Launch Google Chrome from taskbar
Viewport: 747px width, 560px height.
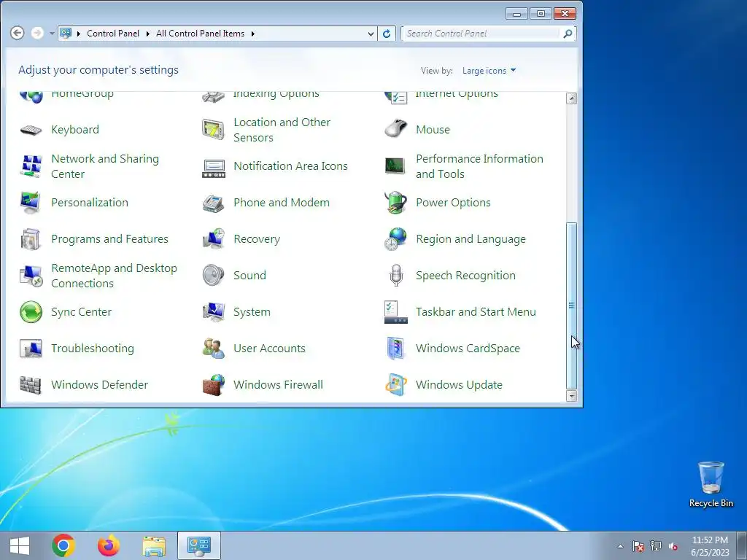click(63, 545)
